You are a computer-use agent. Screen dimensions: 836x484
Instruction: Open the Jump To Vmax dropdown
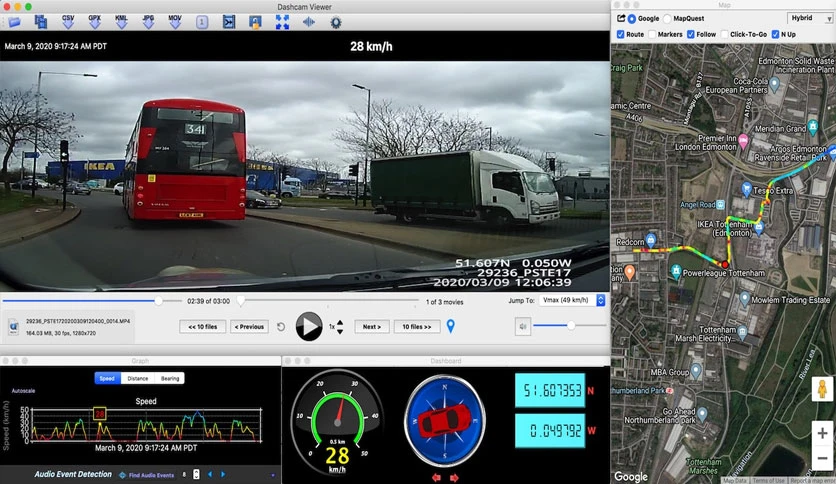coord(572,300)
